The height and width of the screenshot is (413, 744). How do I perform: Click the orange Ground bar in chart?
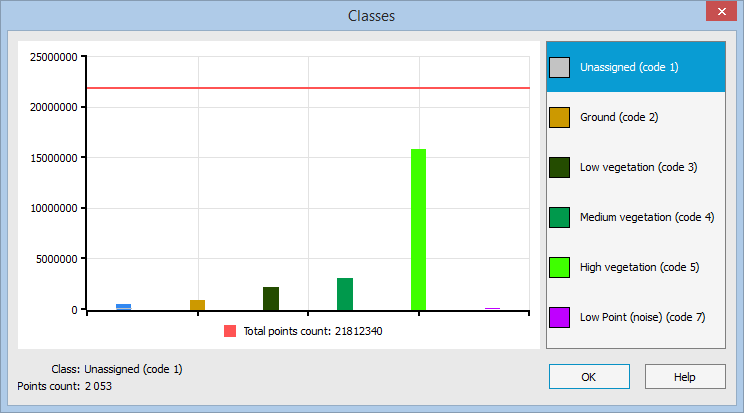pyautogui.click(x=197, y=304)
